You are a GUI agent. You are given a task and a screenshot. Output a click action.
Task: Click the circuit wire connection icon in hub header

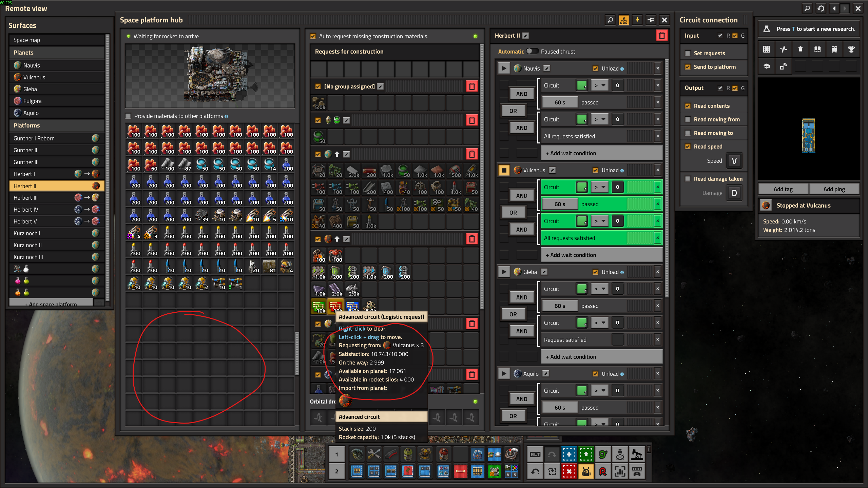coord(651,20)
